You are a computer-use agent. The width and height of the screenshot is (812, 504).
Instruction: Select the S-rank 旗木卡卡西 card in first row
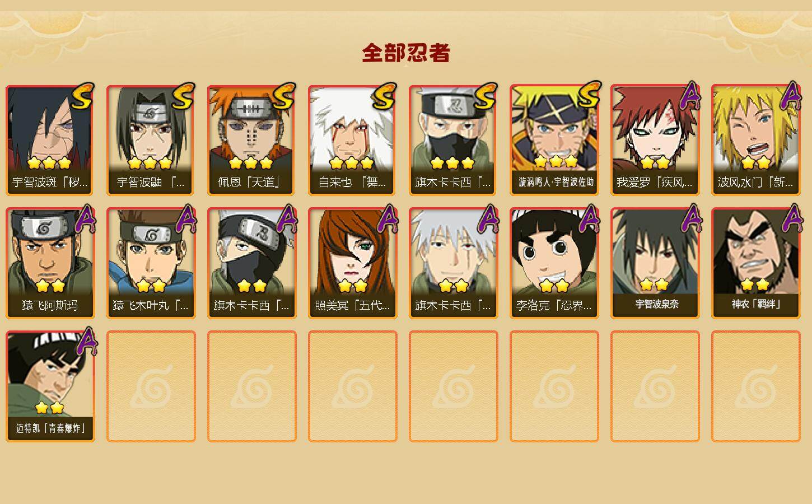[x=454, y=140]
